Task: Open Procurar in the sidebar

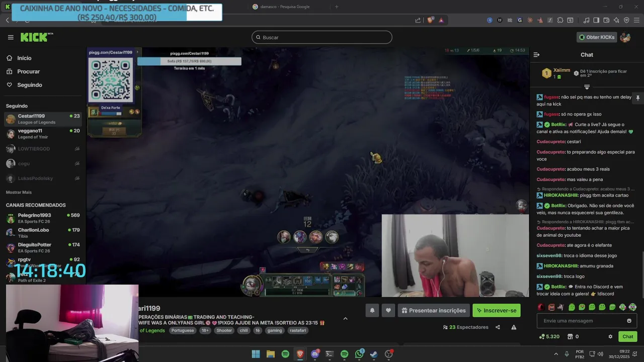Action: [x=28, y=71]
